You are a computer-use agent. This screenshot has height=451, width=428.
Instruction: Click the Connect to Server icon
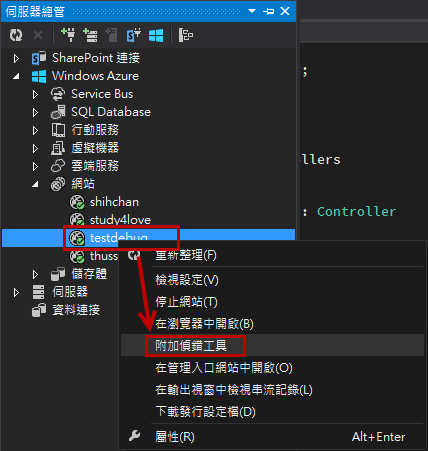[90, 35]
